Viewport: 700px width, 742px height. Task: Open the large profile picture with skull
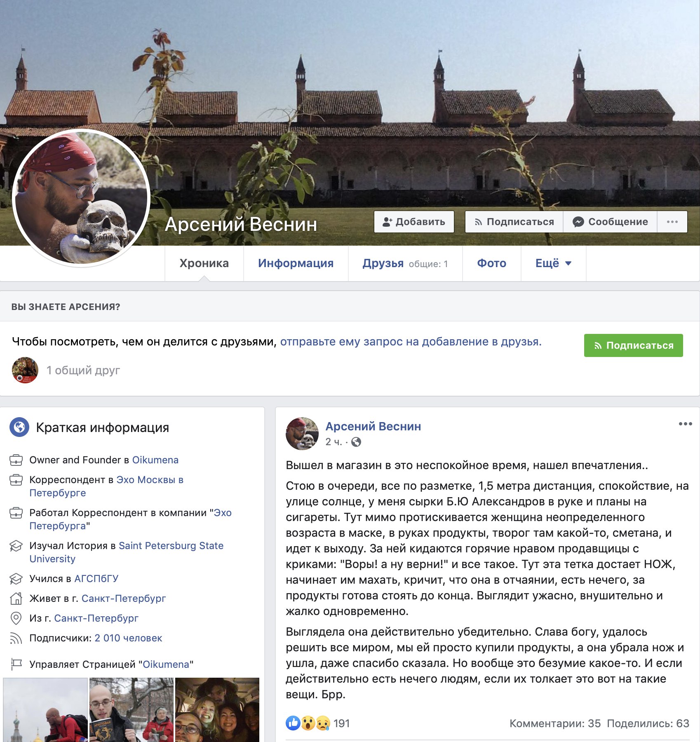81,197
